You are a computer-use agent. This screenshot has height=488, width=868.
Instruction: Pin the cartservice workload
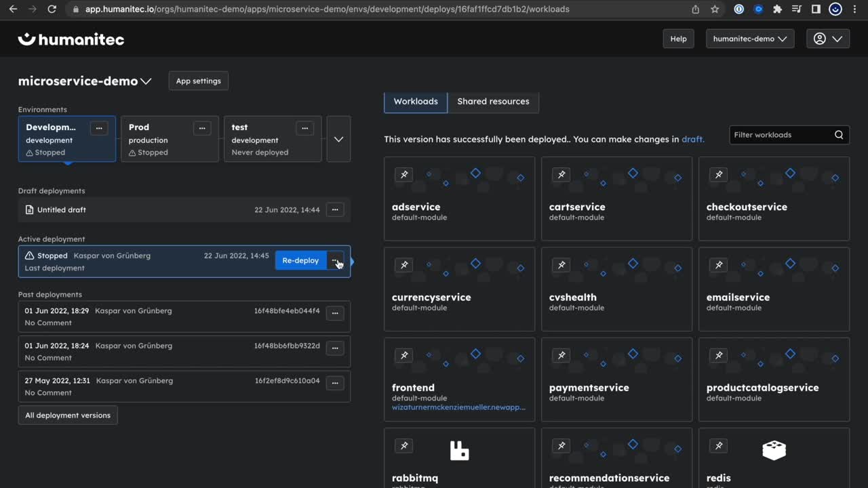point(561,174)
